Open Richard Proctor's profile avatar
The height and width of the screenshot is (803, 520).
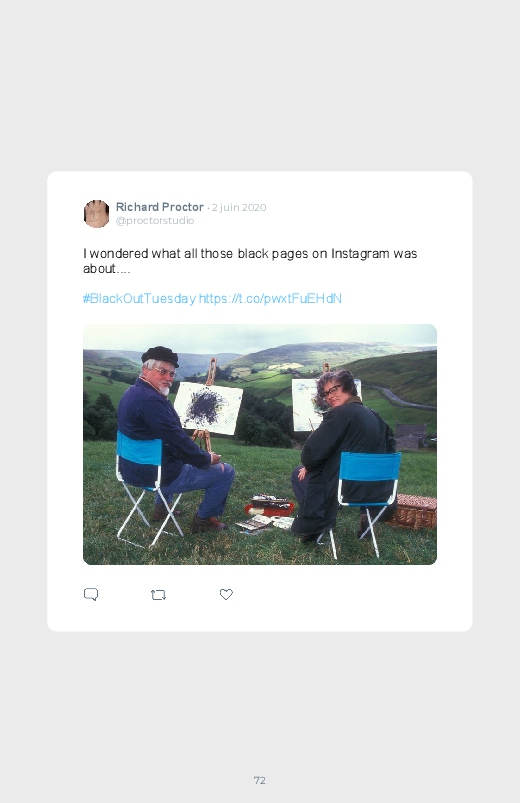(96, 214)
